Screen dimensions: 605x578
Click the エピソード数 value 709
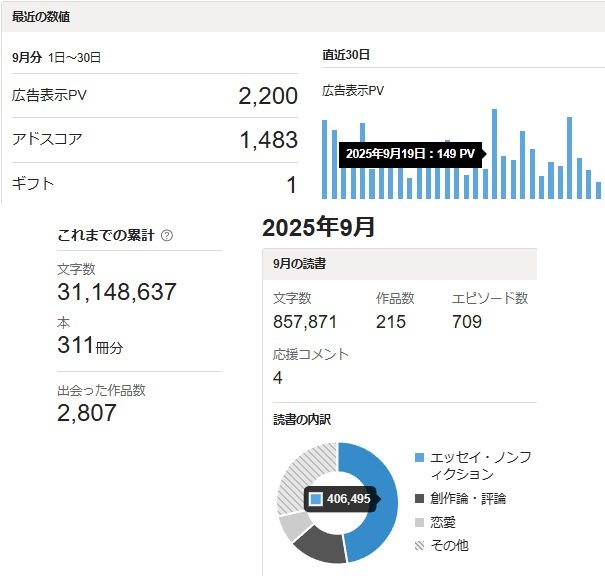[x=467, y=322]
